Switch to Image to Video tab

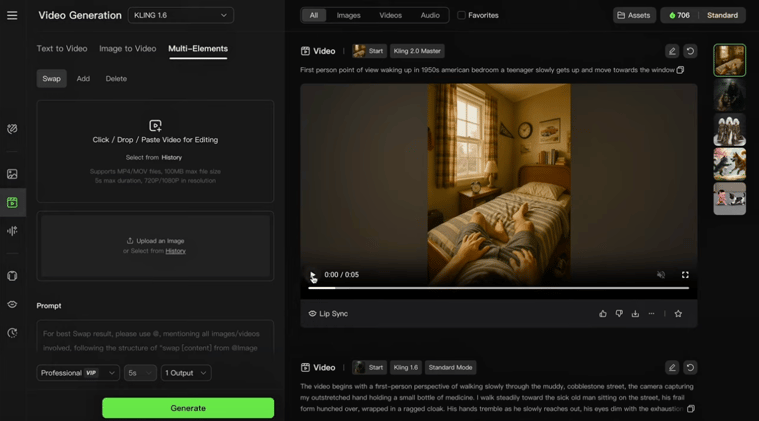coord(128,48)
